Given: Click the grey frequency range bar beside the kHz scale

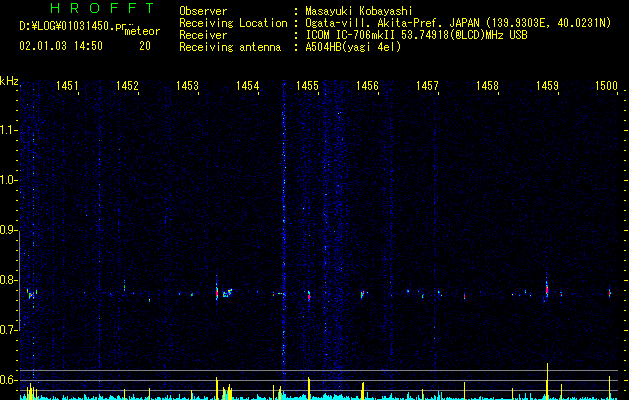Looking at the screenshot, I should pos(19,280).
